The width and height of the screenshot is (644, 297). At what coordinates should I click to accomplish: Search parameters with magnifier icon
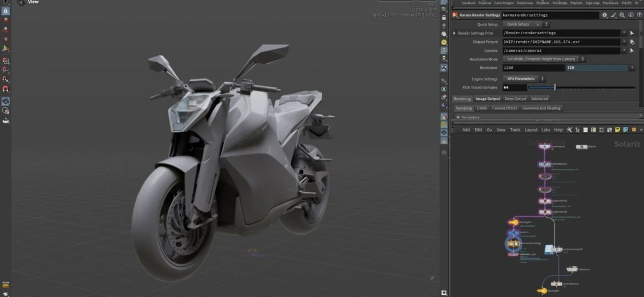click(622, 15)
